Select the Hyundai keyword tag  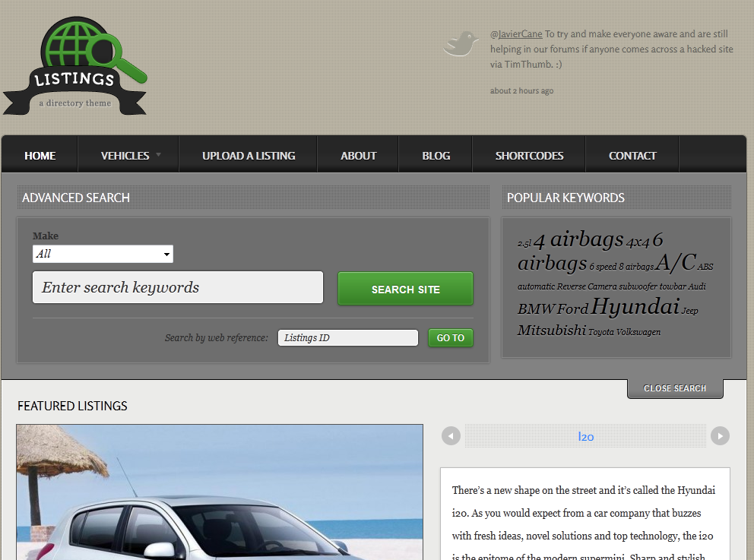tap(635, 306)
